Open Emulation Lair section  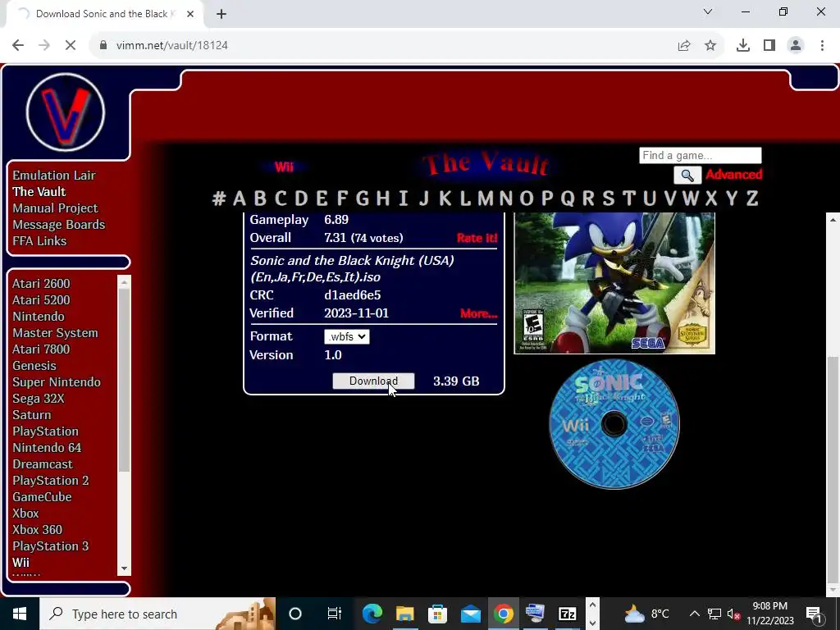pos(54,176)
